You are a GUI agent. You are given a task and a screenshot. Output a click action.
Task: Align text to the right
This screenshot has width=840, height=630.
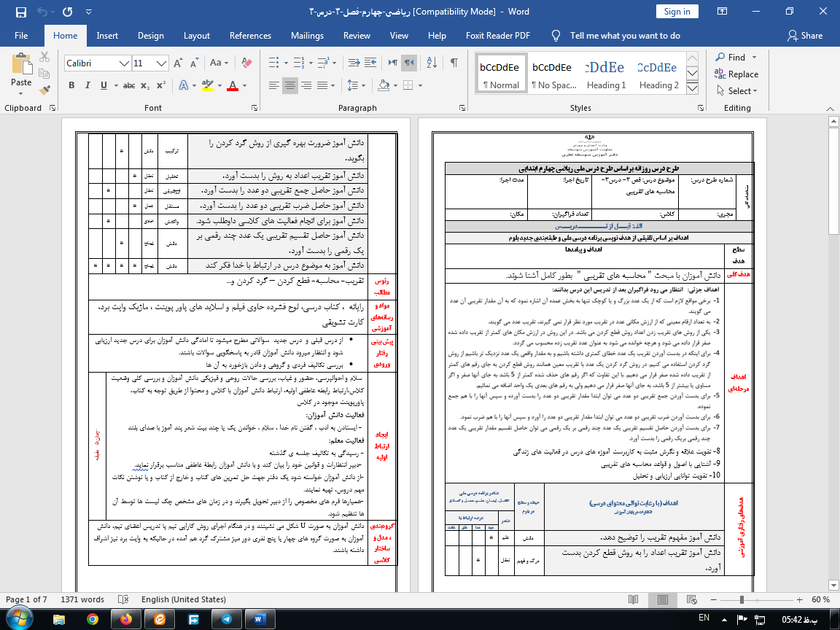(306, 86)
